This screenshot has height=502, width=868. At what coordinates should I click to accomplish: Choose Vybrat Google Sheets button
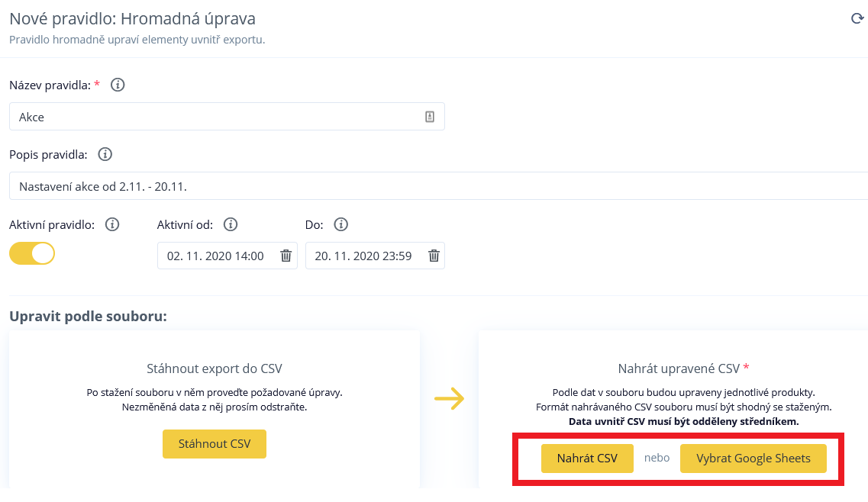pos(753,459)
